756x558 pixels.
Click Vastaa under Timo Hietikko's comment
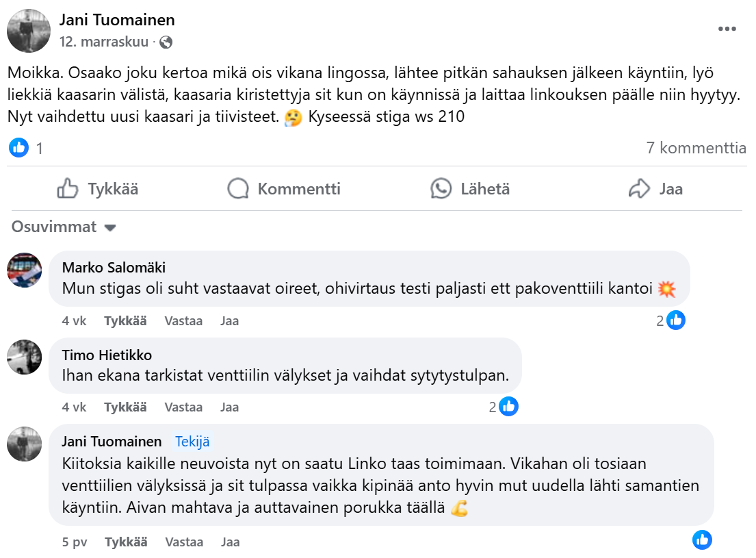(x=183, y=407)
